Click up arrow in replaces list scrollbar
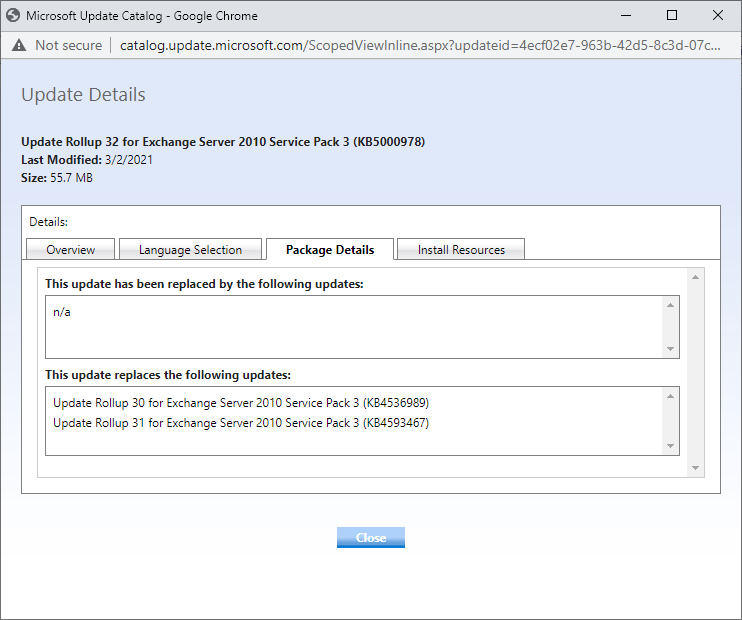Viewport: 742px width, 620px height. [x=670, y=396]
